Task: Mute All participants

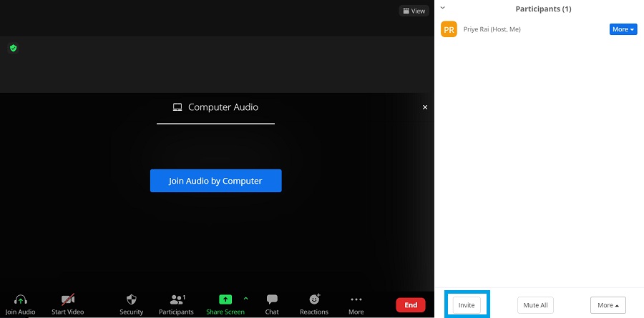Action: pos(535,305)
